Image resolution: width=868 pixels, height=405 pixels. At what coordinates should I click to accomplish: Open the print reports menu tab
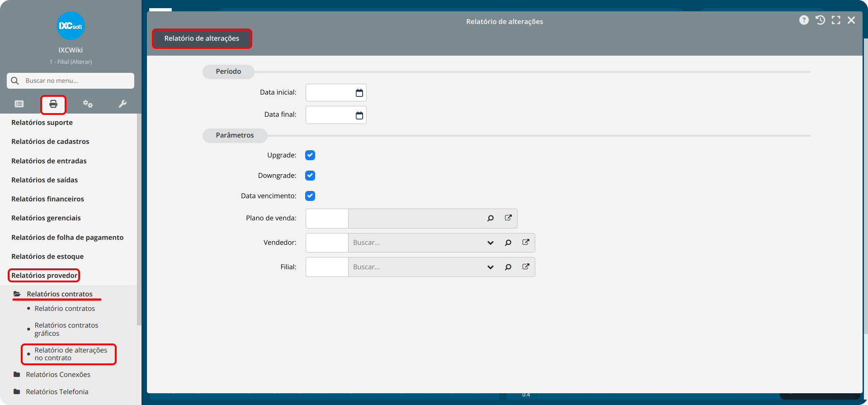(53, 104)
